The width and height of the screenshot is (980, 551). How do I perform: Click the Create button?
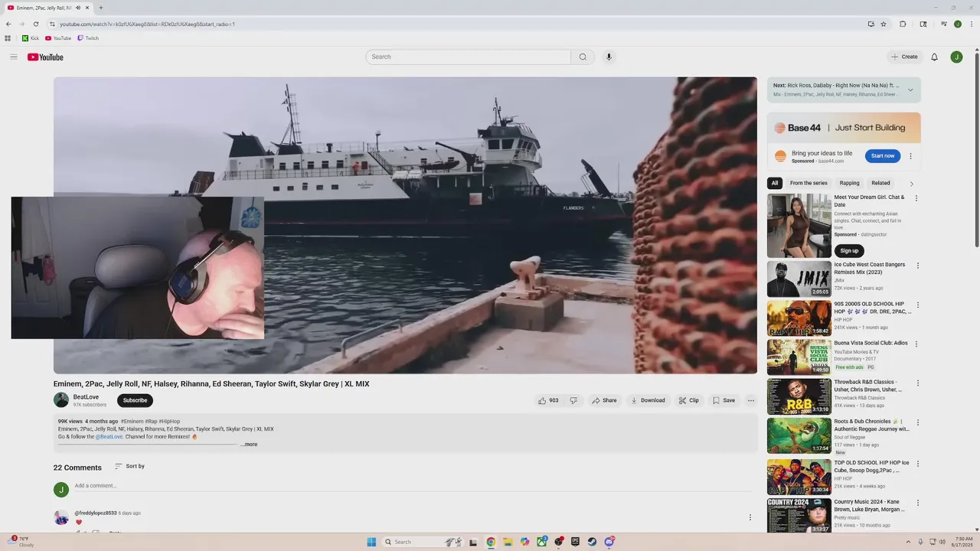click(x=904, y=57)
